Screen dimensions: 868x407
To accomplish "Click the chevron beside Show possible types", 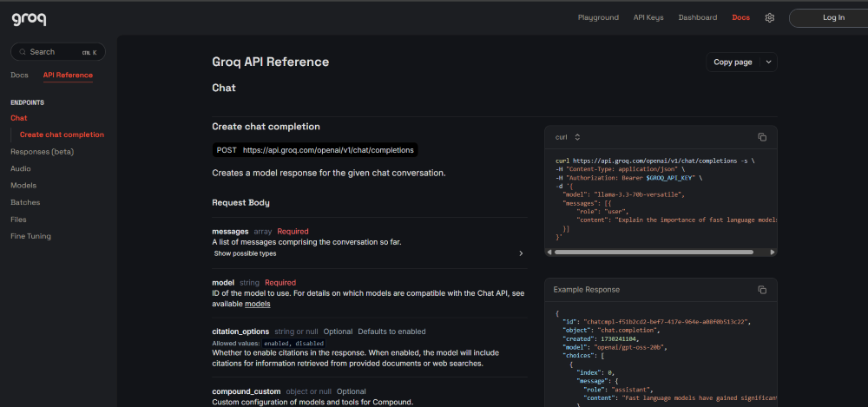I will (520, 253).
